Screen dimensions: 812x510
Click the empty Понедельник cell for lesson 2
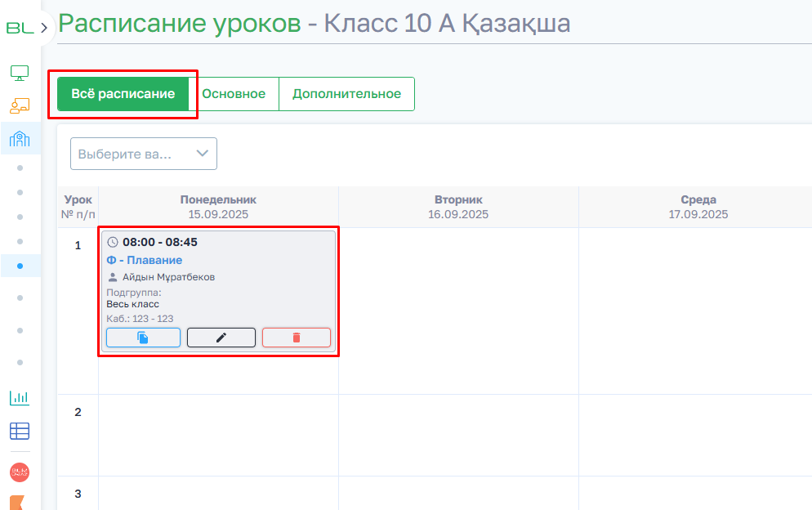pos(218,435)
